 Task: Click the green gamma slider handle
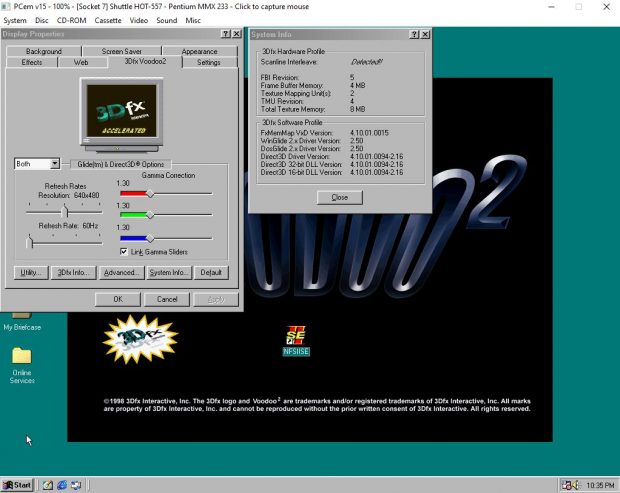point(150,215)
